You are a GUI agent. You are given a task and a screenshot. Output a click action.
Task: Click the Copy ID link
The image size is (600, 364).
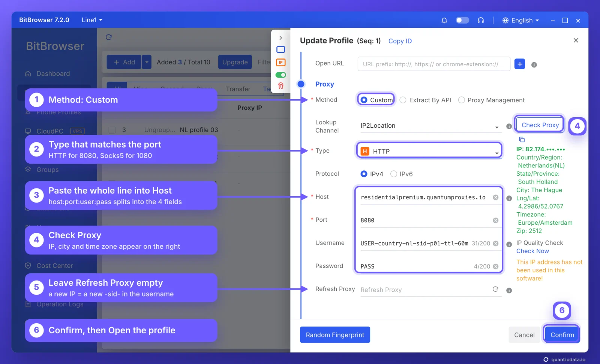400,41
